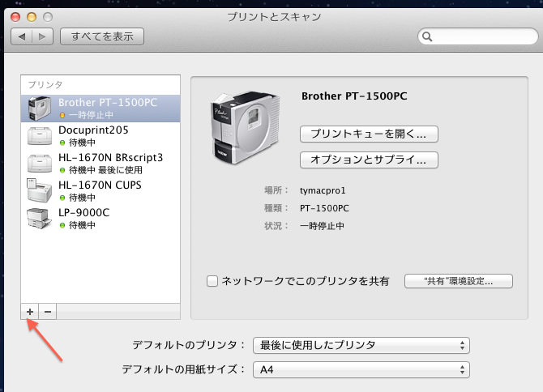Viewport: 543px width, 392px height.
Task: Select the Brother PT-1500PC icon in list
Action: [x=39, y=109]
